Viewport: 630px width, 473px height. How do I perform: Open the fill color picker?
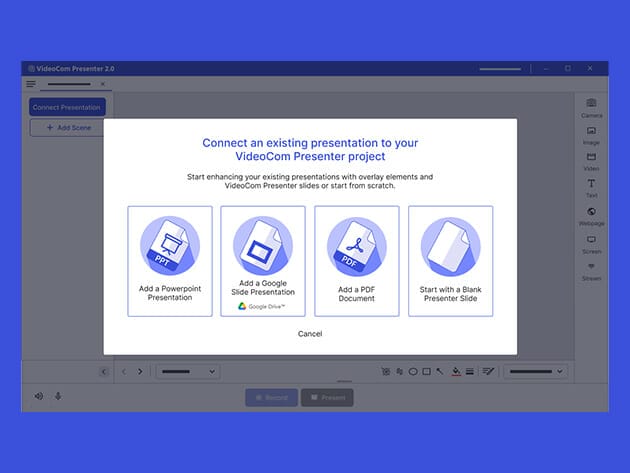tap(456, 371)
